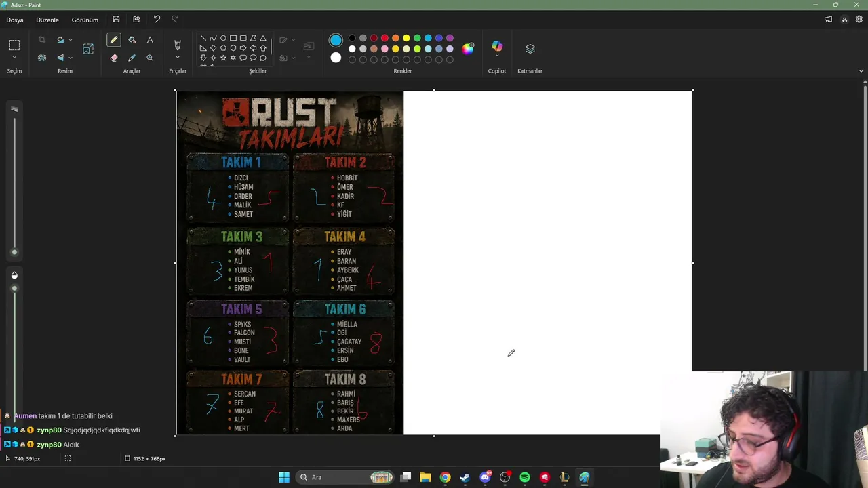Open the Görünüm menu
The width and height of the screenshot is (868, 488).
85,20
